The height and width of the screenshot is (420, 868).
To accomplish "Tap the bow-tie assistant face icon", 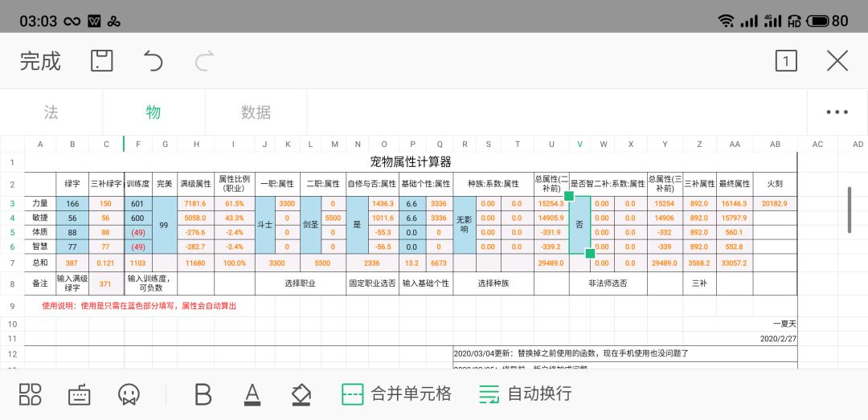I will tap(129, 394).
